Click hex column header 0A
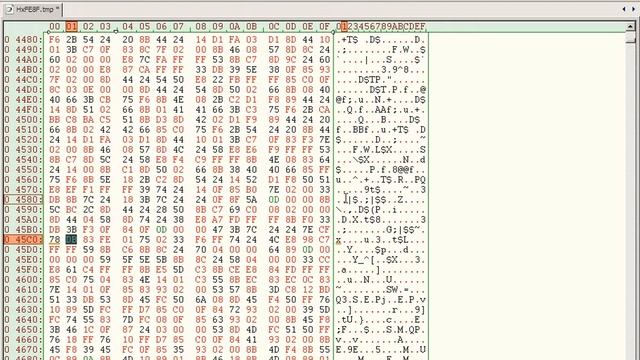This screenshot has height=360, width=640. [x=235, y=27]
